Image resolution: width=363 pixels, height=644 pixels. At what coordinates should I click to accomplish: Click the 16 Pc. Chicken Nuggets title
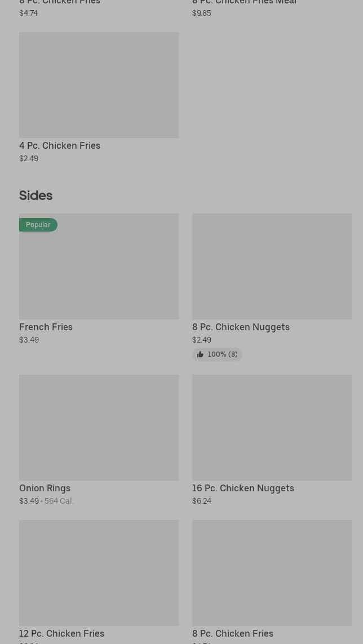tap(244, 488)
